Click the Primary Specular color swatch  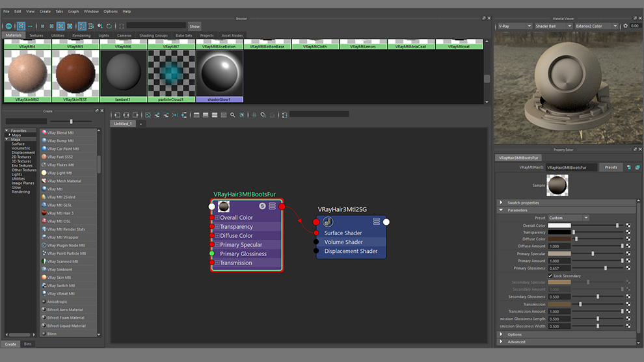click(x=559, y=253)
